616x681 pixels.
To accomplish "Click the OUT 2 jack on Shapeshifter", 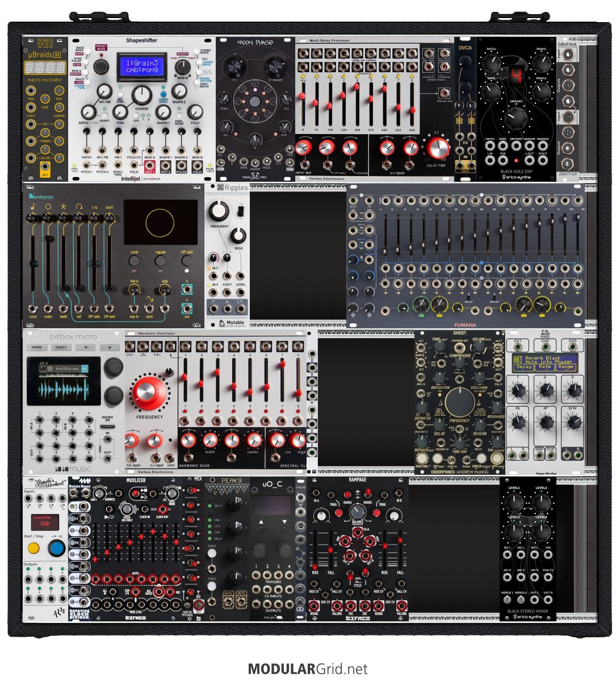I will click(x=165, y=165).
